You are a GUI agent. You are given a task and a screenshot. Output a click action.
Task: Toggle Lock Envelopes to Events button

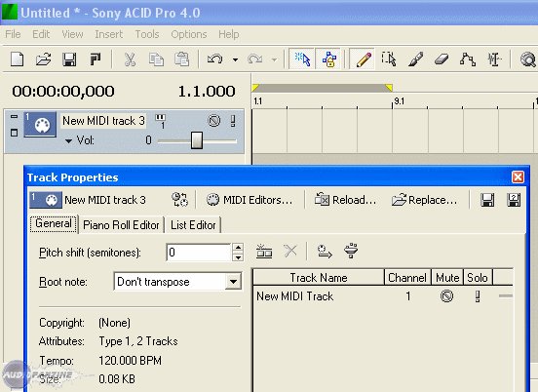point(328,59)
